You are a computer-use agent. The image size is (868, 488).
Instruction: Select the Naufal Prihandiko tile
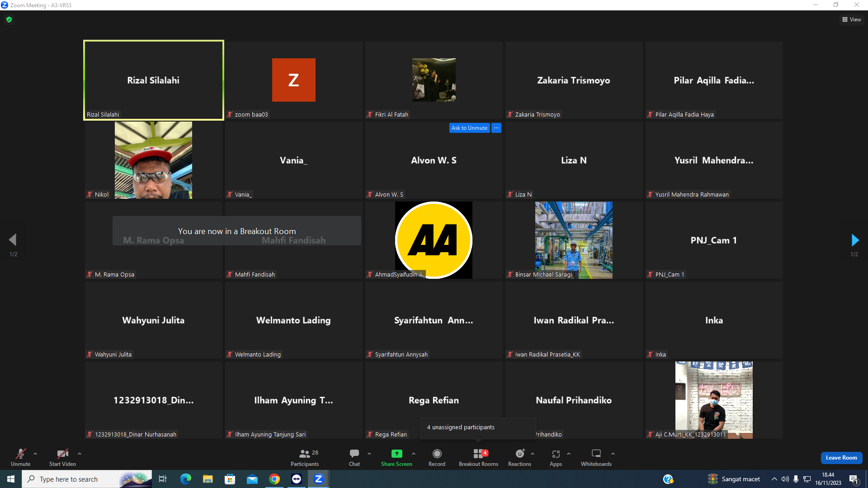(x=574, y=400)
